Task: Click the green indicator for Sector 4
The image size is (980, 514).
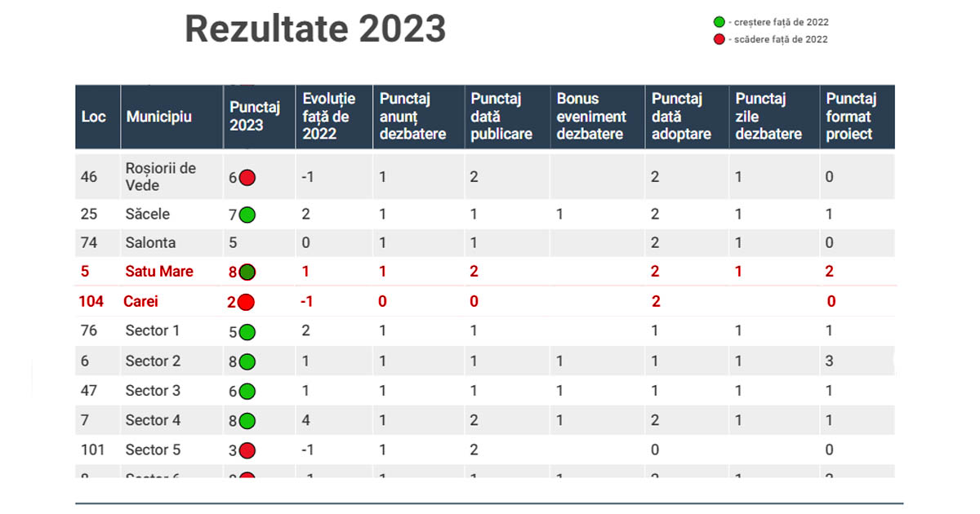Action: coord(247,421)
